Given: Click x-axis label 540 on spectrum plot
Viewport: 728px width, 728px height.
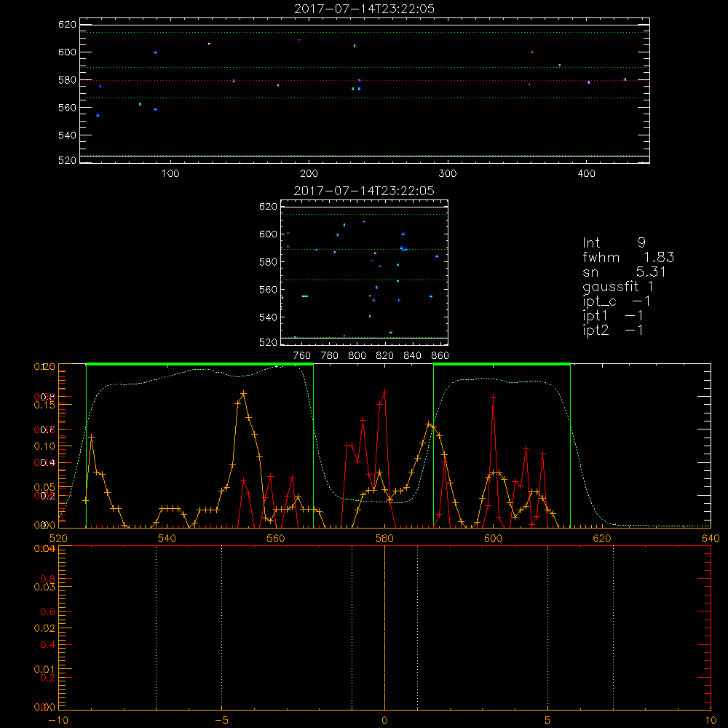Looking at the screenshot, I should (x=167, y=538).
